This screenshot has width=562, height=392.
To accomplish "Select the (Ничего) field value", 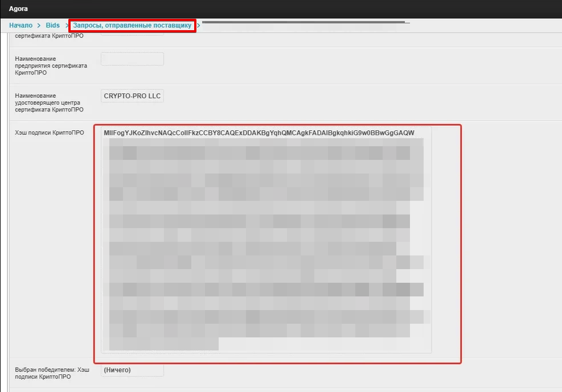I will [x=132, y=370].
